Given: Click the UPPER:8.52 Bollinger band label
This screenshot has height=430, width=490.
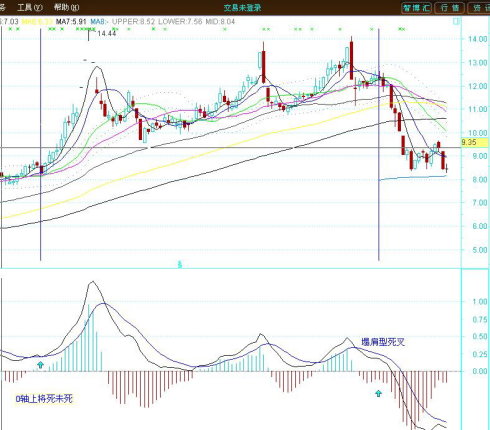Looking at the screenshot, I should (x=133, y=22).
